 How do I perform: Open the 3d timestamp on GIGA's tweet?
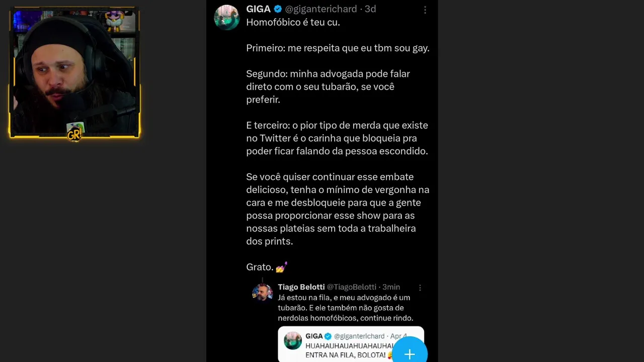(370, 9)
